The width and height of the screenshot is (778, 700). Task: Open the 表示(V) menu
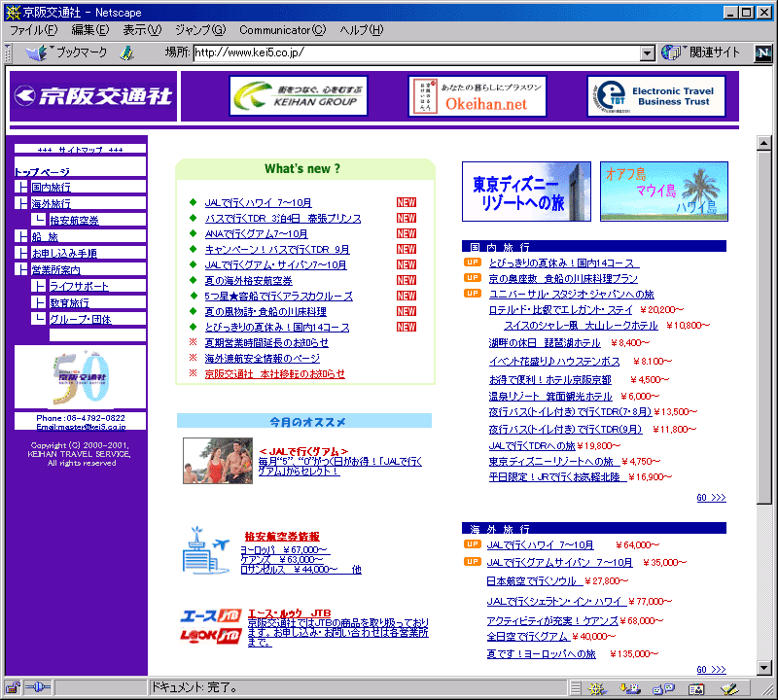click(142, 30)
